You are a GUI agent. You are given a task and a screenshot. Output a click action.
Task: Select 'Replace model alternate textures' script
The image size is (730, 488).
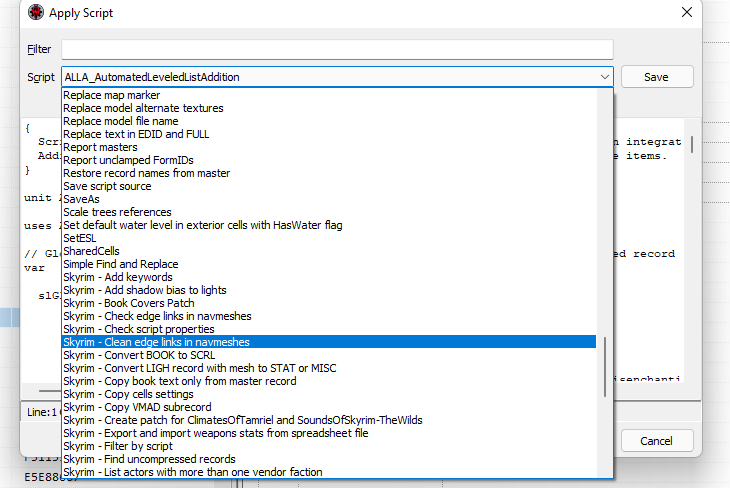(329, 108)
